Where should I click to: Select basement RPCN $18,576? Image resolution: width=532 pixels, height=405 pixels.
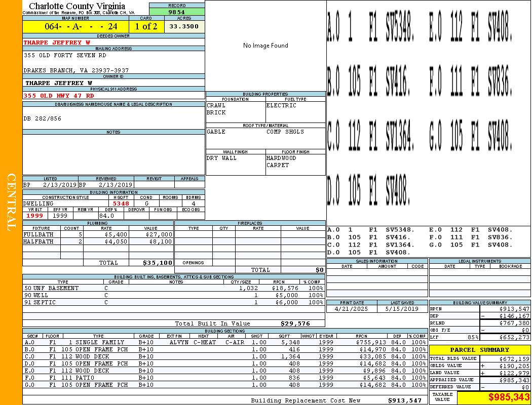click(285, 288)
